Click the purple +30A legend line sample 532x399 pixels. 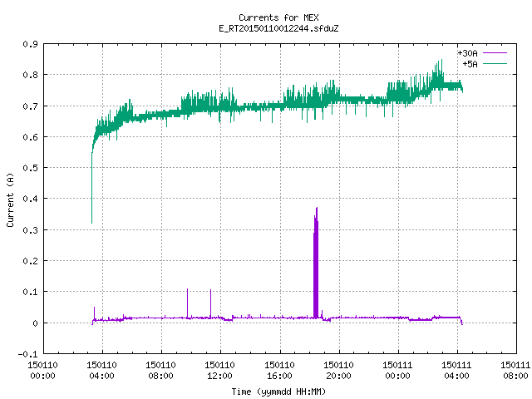click(495, 53)
